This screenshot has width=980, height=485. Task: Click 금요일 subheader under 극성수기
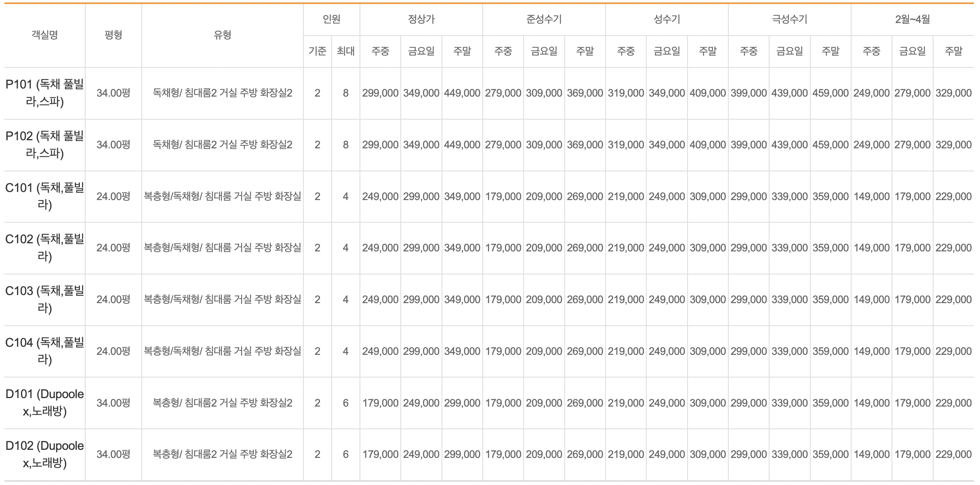tap(789, 51)
